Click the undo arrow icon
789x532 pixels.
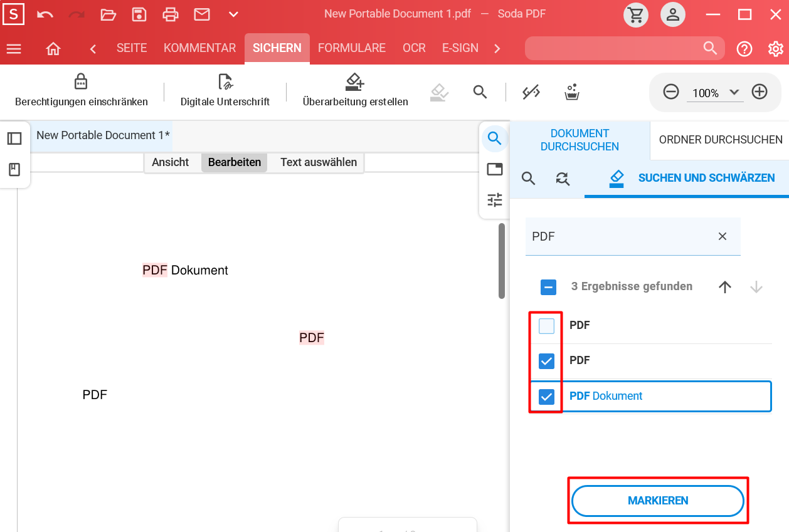click(45, 14)
